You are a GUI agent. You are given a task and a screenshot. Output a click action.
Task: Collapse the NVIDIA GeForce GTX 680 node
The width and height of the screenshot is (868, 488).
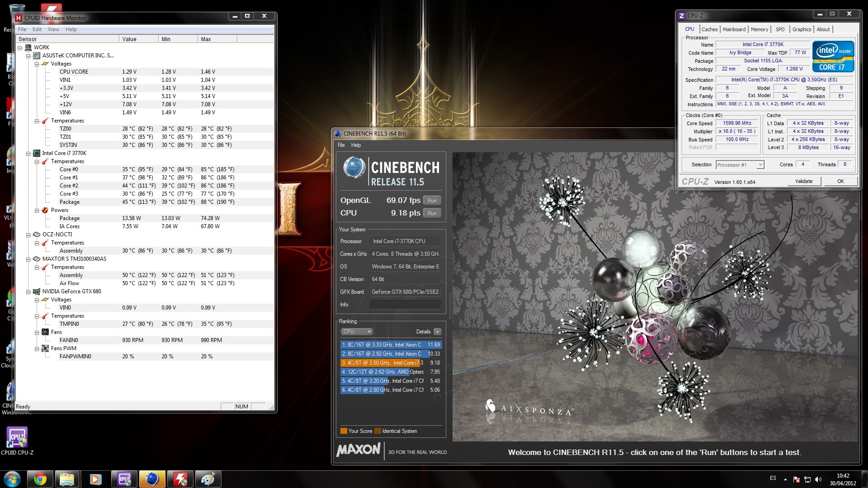(28, 291)
